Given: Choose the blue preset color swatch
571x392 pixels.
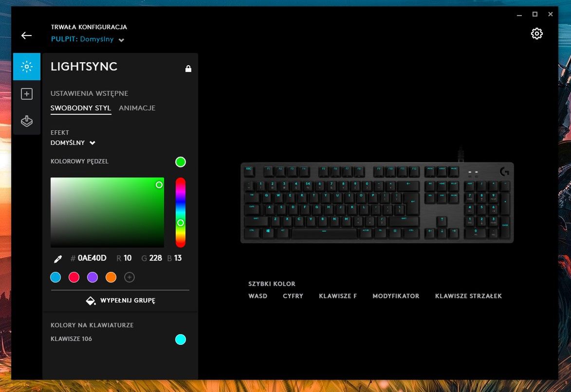Looking at the screenshot, I should 55,277.
